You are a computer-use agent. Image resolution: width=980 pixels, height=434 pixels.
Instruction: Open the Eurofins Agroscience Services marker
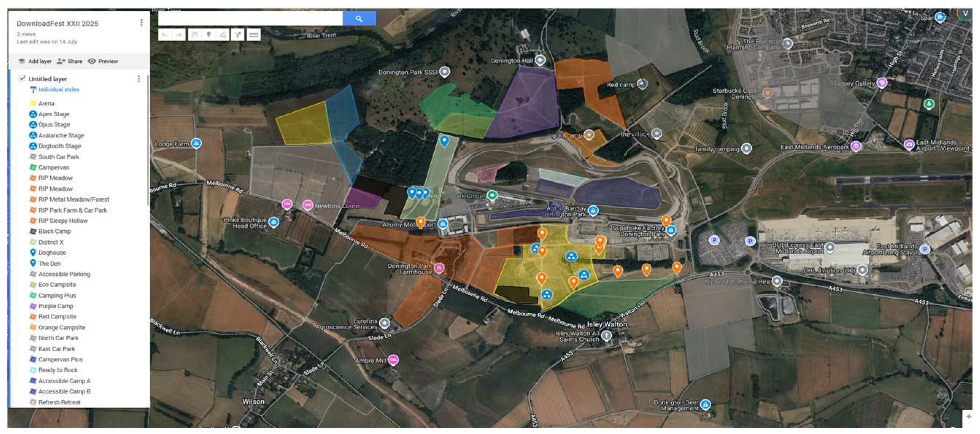(x=385, y=323)
